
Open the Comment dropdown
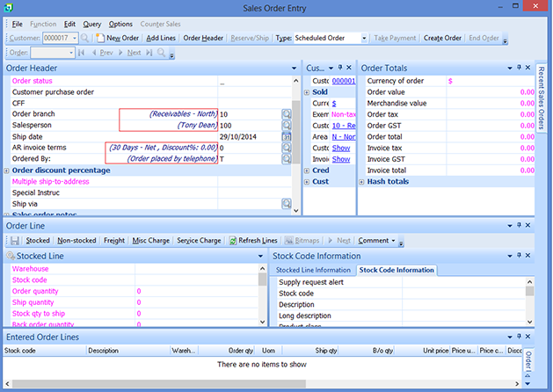pos(376,241)
